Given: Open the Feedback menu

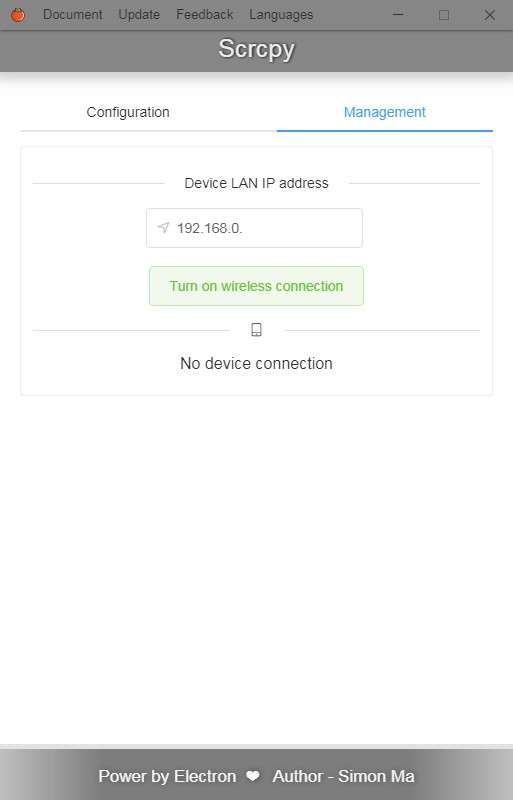Looking at the screenshot, I should [204, 15].
